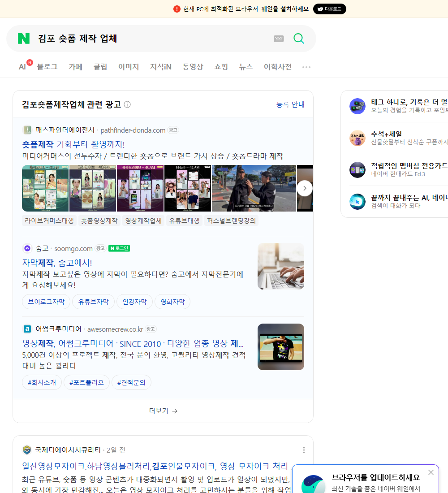Viewport: 448px width, 493px height.
Task: Click the 끝까지 끝내주는 AI promo icon
Action: point(358,202)
